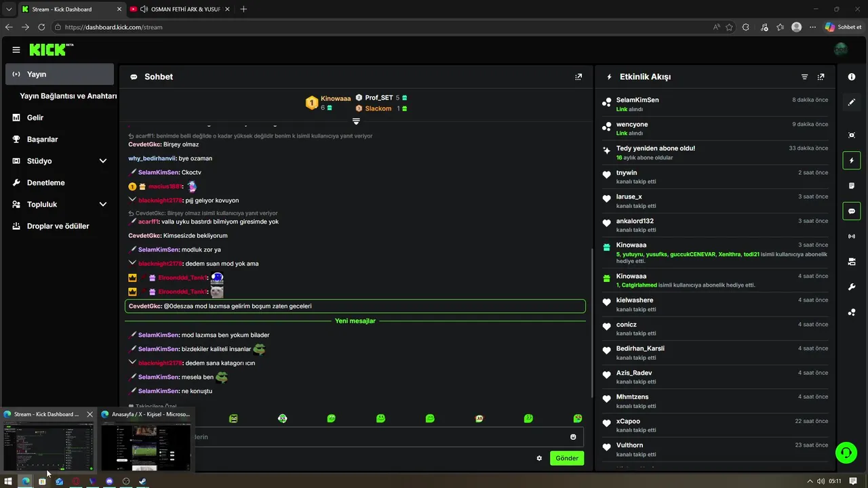Open the hamburger navigation menu
Viewport: 868px width, 488px height.
point(16,49)
